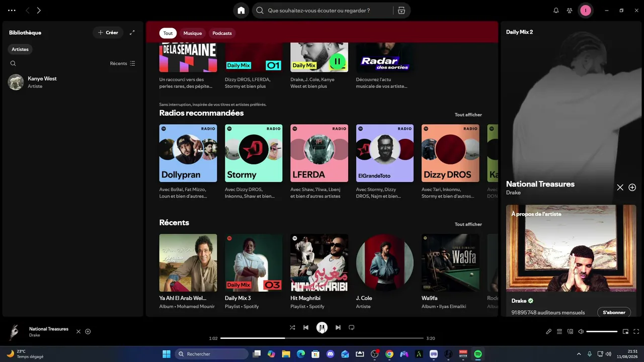Open the profile avatar menu
Viewport: 644px width, 362px height.
pos(586,10)
